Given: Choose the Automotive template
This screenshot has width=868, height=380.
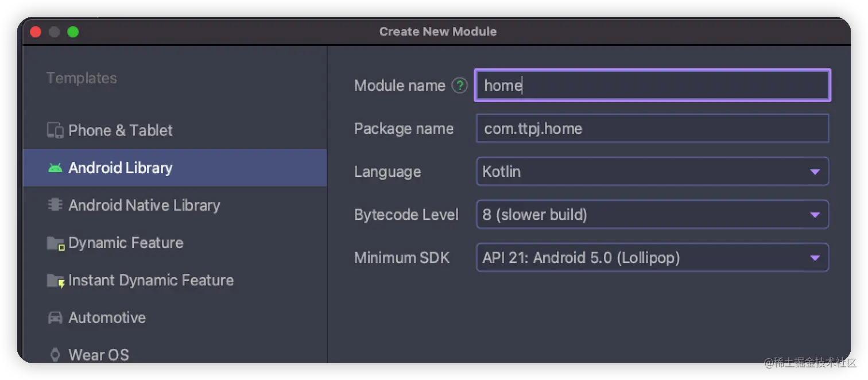Looking at the screenshot, I should pos(175,317).
